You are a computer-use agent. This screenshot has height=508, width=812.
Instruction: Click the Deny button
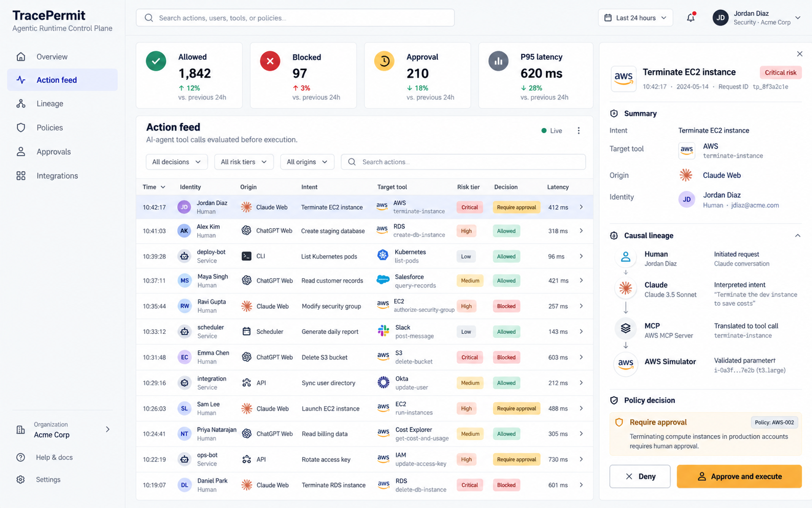[x=640, y=476]
